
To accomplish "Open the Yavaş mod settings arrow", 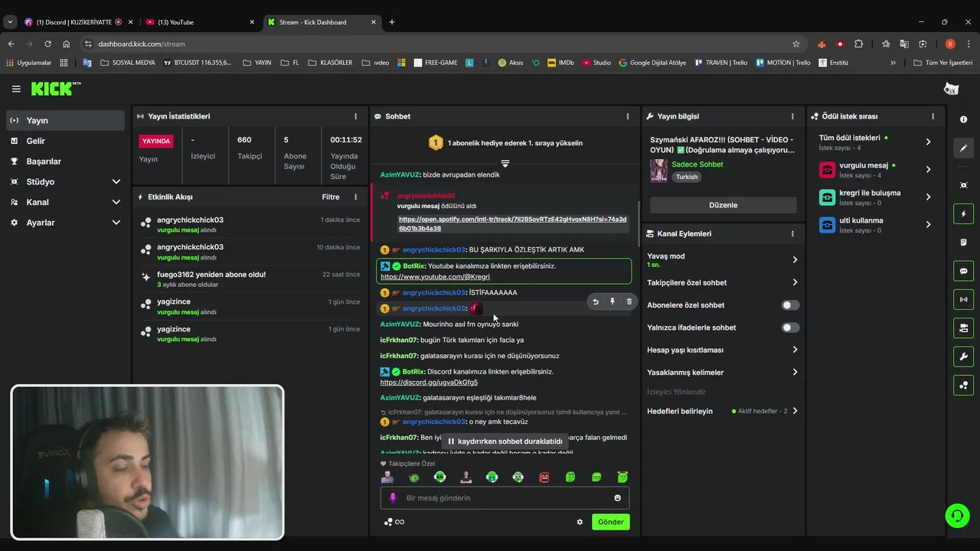I will [x=795, y=260].
